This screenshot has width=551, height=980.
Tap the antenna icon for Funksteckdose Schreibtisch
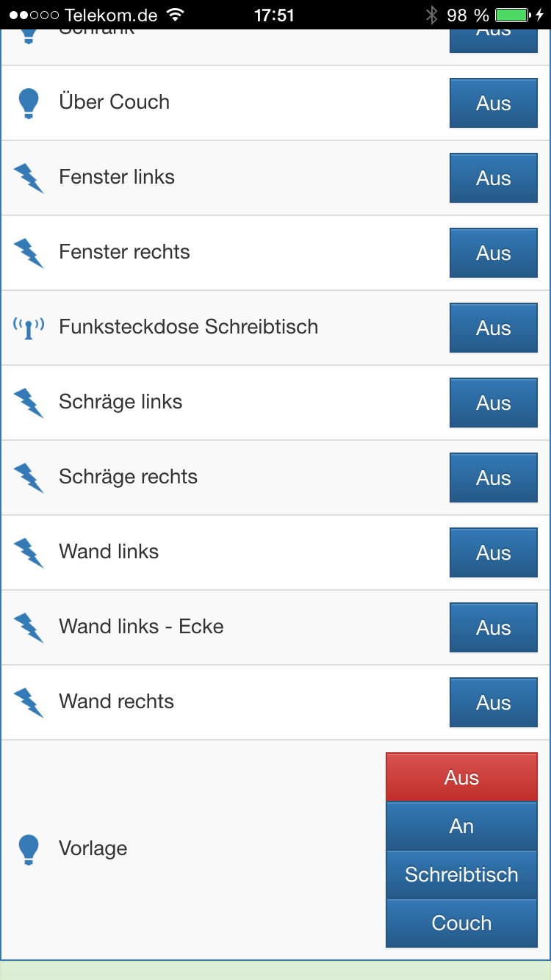[x=29, y=328]
